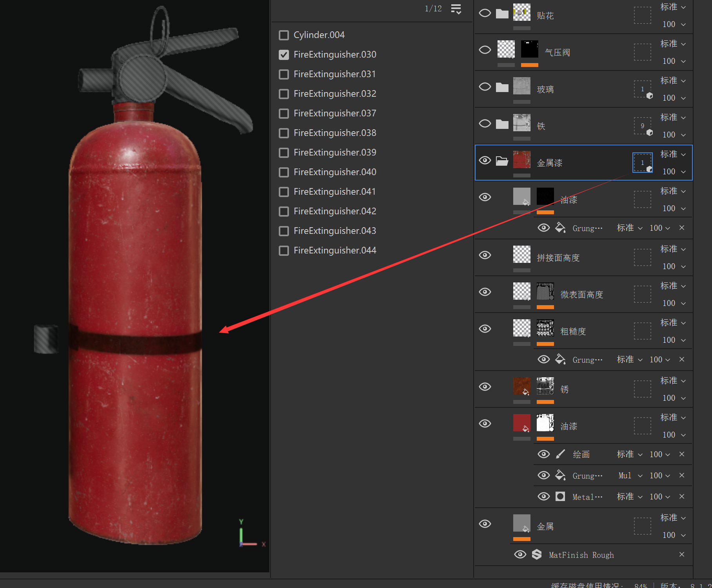Open blend mode dropdown of 贴花 layer
This screenshot has height=588, width=712.
pos(673,7)
